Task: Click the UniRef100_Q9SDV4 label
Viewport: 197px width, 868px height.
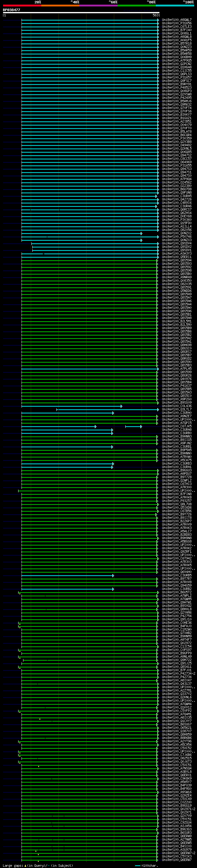Action: click(177, 243)
